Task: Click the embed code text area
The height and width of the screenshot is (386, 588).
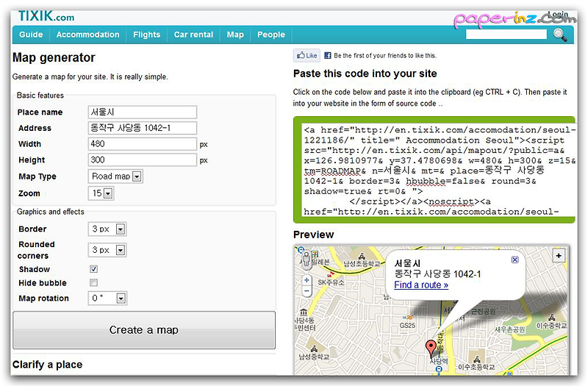Action: click(438, 171)
